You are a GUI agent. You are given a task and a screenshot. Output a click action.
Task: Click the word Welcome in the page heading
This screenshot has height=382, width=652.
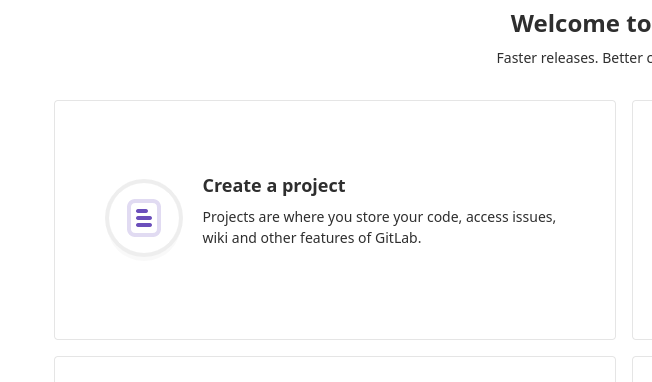point(562,24)
